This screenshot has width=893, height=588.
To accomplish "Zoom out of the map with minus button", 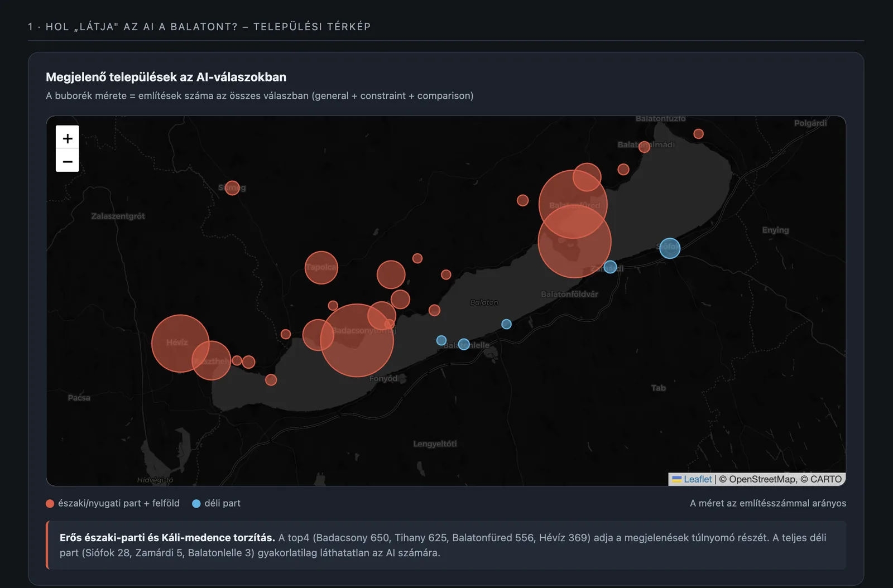I will point(68,161).
